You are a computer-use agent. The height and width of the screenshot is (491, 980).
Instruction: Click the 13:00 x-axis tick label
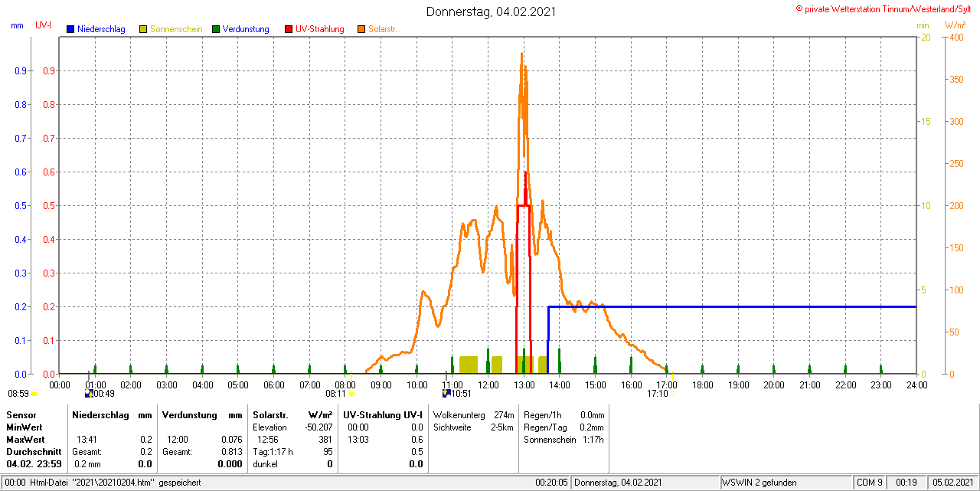524,385
